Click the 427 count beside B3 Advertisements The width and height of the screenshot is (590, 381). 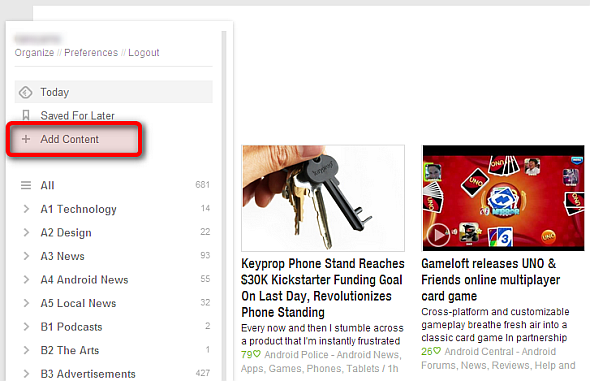202,373
